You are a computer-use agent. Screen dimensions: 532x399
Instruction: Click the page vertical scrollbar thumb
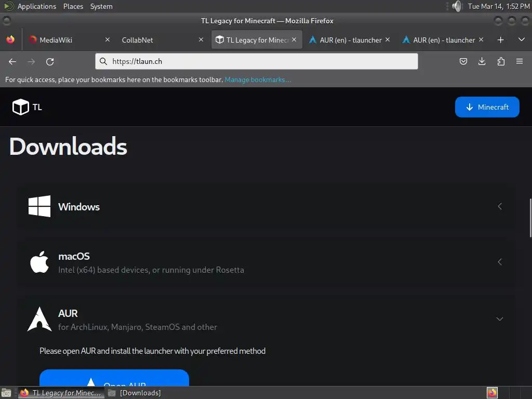point(530,218)
